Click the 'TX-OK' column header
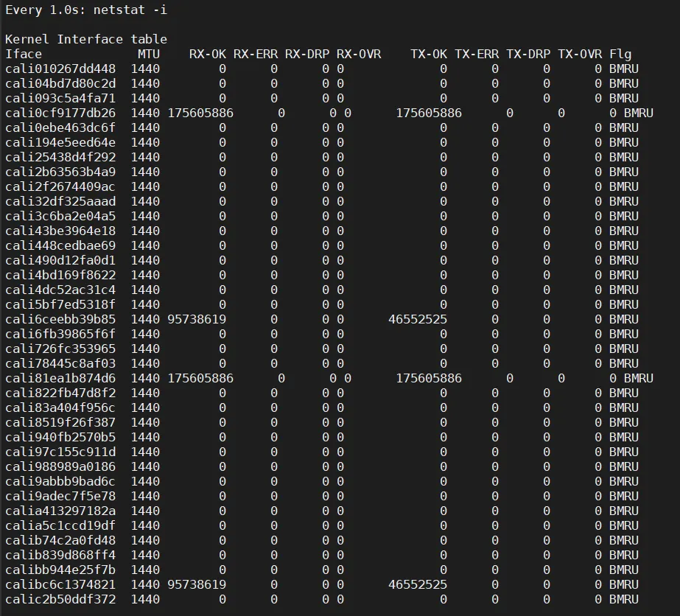 coord(429,55)
